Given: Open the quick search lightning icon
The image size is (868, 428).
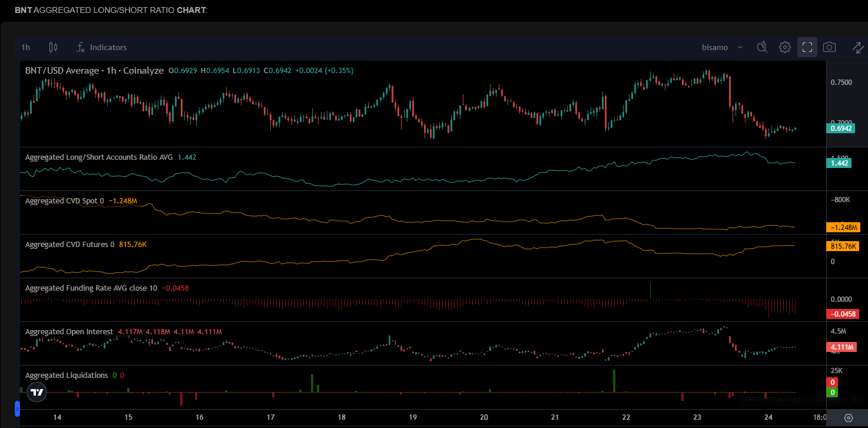Looking at the screenshot, I should pos(763,47).
